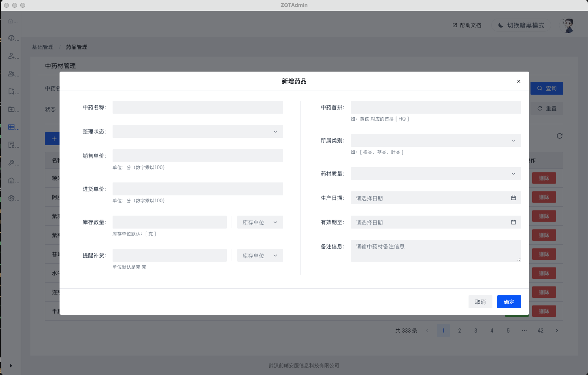Open 库存单位 dropdown beside 提醒补货
588x375 pixels.
coord(260,255)
